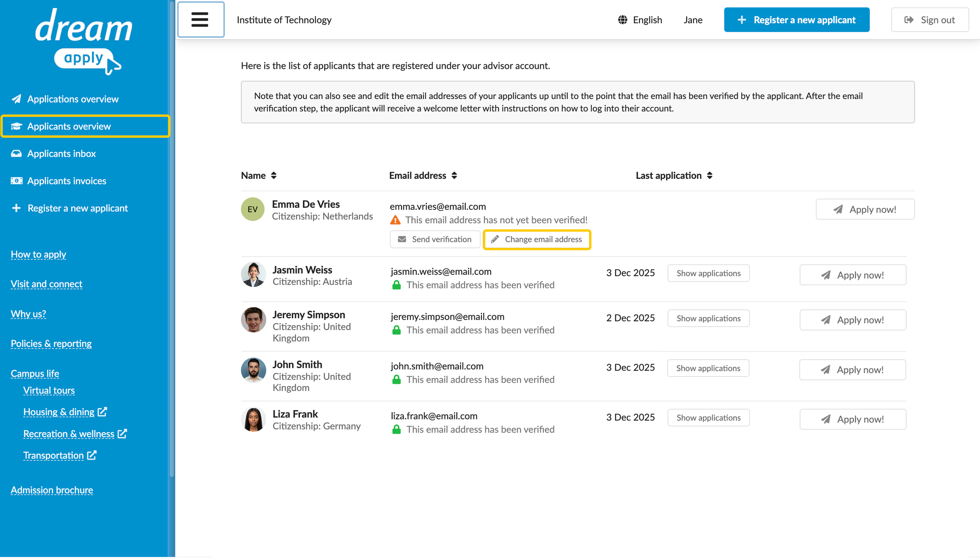
Task: Click the john.smith@email.com address
Action: [x=437, y=366]
